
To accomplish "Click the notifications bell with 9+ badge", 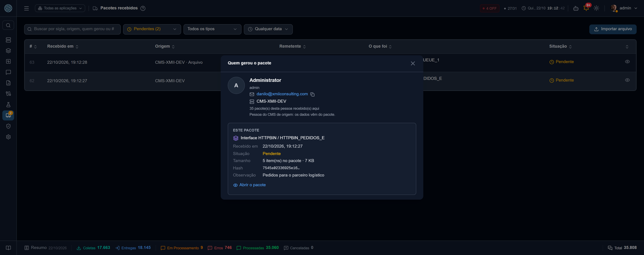I will pos(586,8).
